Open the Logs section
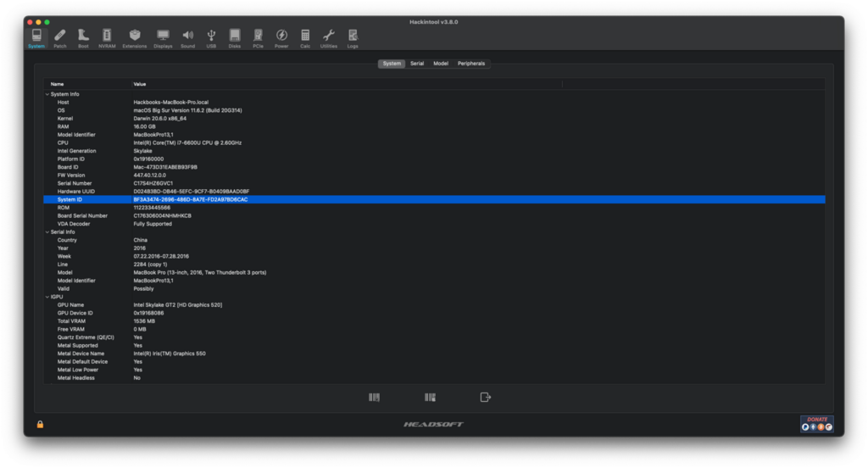 click(x=353, y=39)
